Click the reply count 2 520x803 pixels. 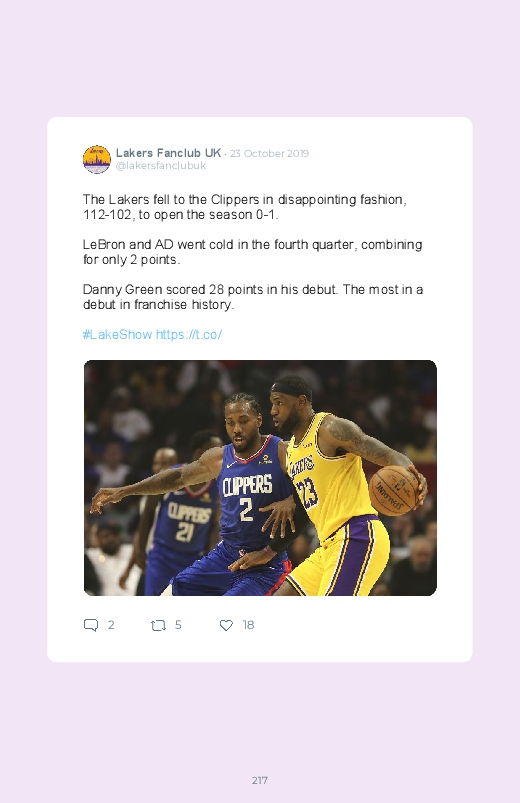point(111,625)
